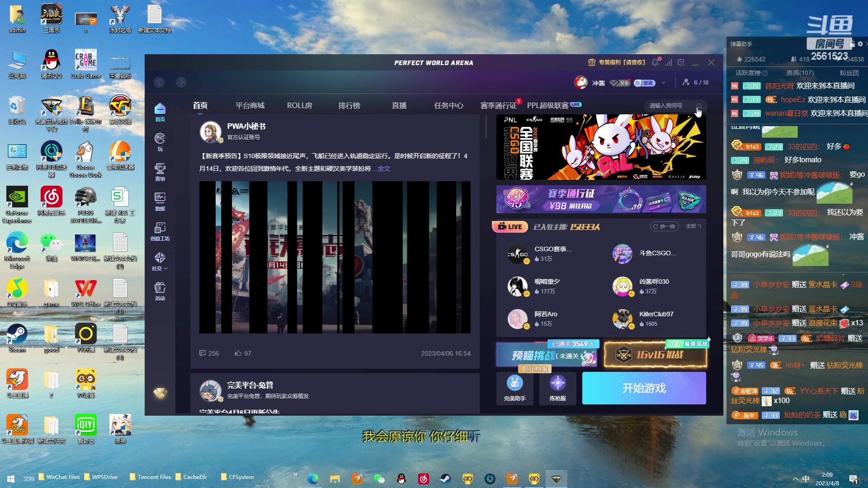Image resolution: width=868 pixels, height=488 pixels.
Task: Open dropdown arrow beside user status 普通
Action: point(663,83)
